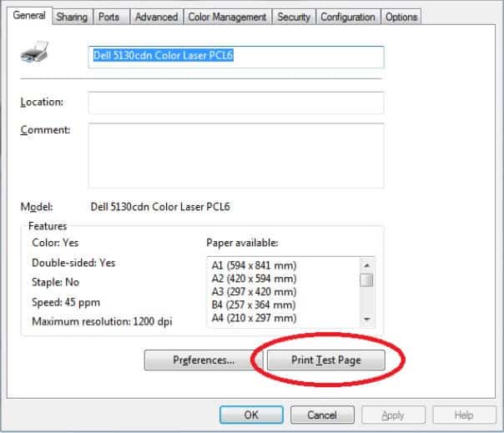Select A3 (297 x 420 mm) in paper list
Screen dimensions: 504x433
click(x=254, y=291)
